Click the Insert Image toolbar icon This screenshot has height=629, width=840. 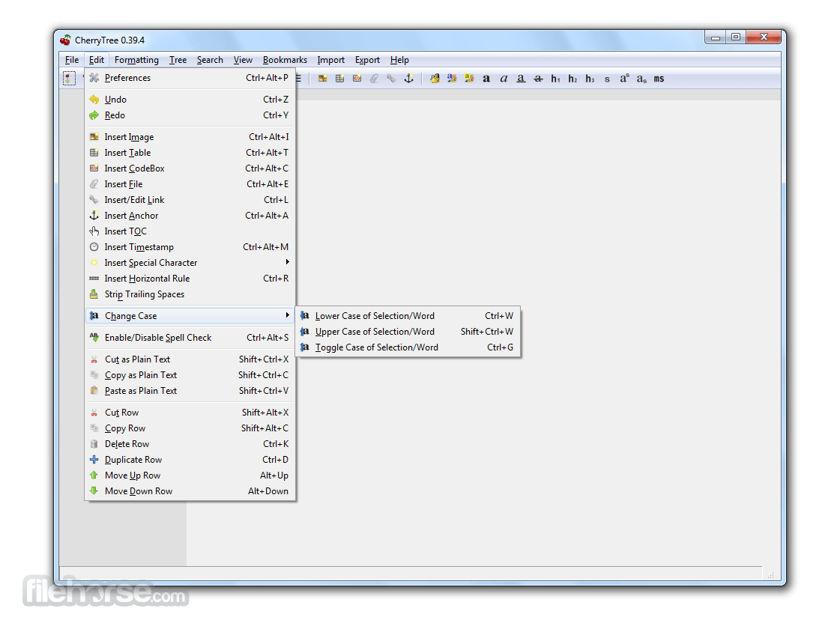tap(322, 79)
